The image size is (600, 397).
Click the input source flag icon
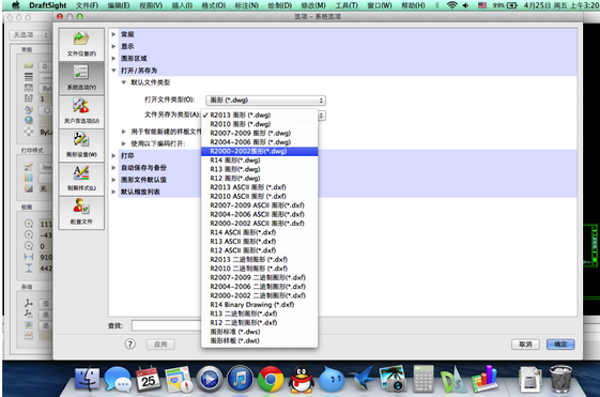(x=482, y=5)
